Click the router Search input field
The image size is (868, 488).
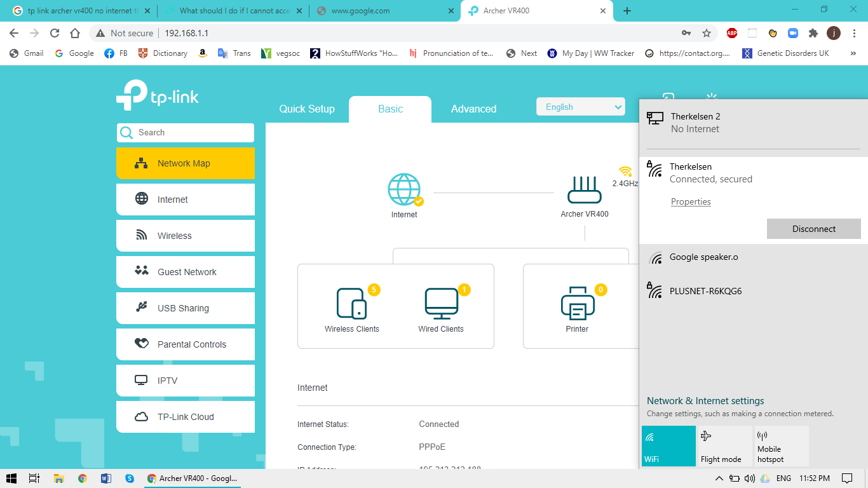(x=191, y=133)
